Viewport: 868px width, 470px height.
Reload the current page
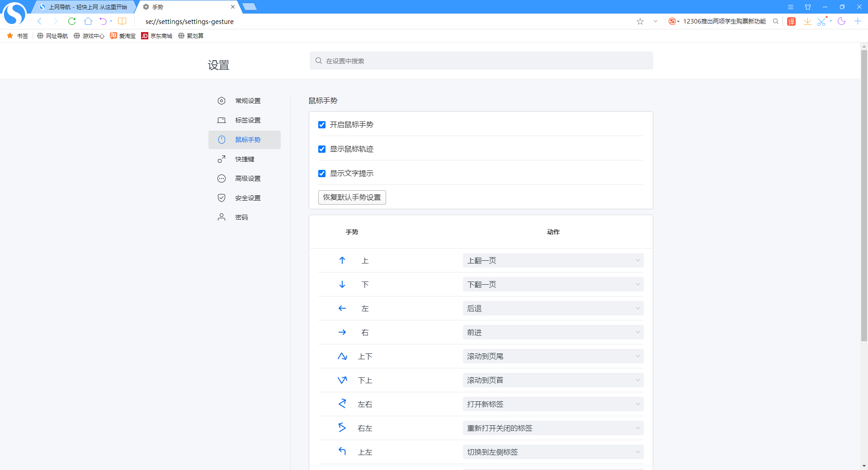click(x=72, y=21)
